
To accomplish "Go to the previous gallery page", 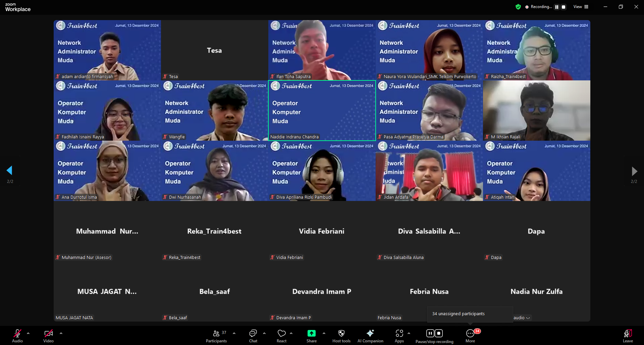I will [x=10, y=171].
